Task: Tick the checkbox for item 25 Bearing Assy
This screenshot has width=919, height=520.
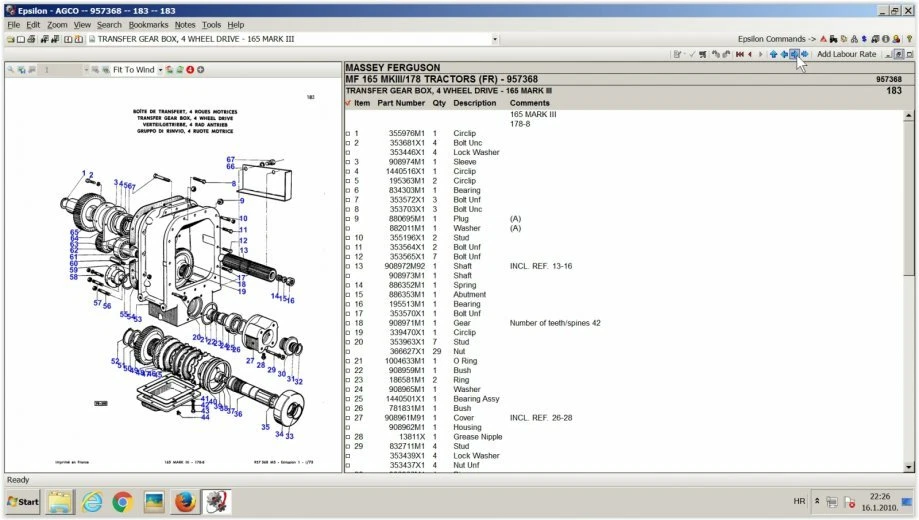Action: [348, 399]
